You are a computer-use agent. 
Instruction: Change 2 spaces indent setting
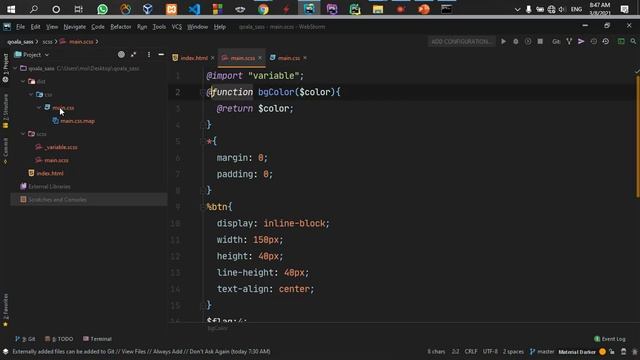pyautogui.click(x=513, y=351)
